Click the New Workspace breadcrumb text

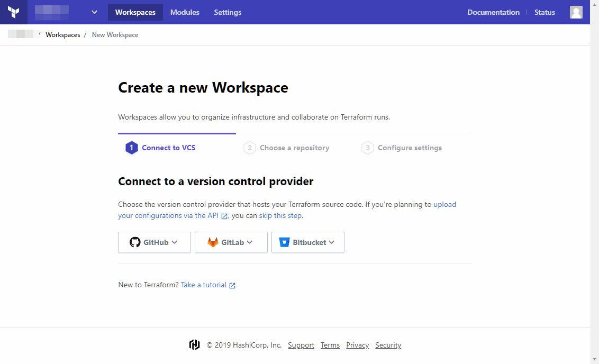[115, 35]
